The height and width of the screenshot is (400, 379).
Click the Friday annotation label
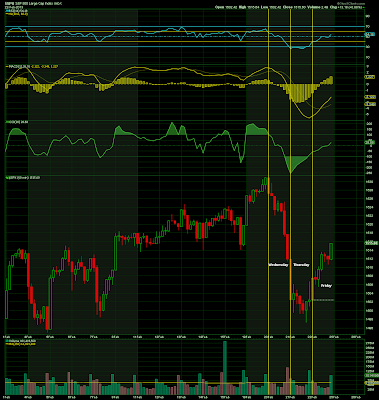[x=326, y=286]
